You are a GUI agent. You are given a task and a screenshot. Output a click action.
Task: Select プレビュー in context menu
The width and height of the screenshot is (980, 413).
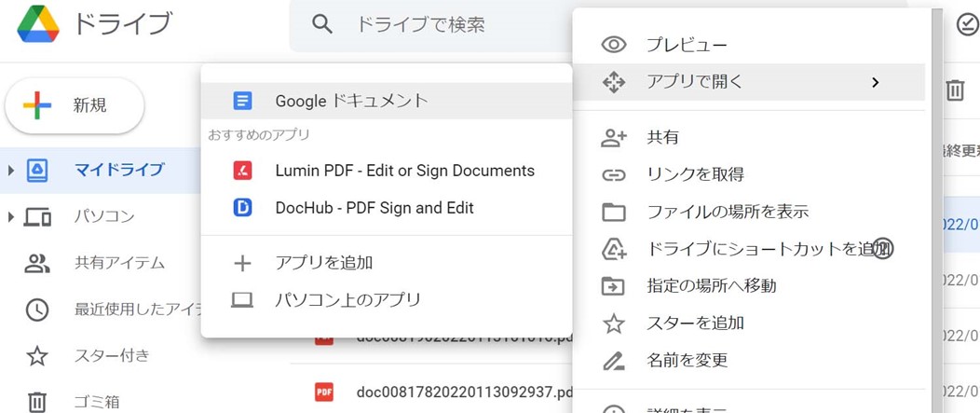point(749,45)
